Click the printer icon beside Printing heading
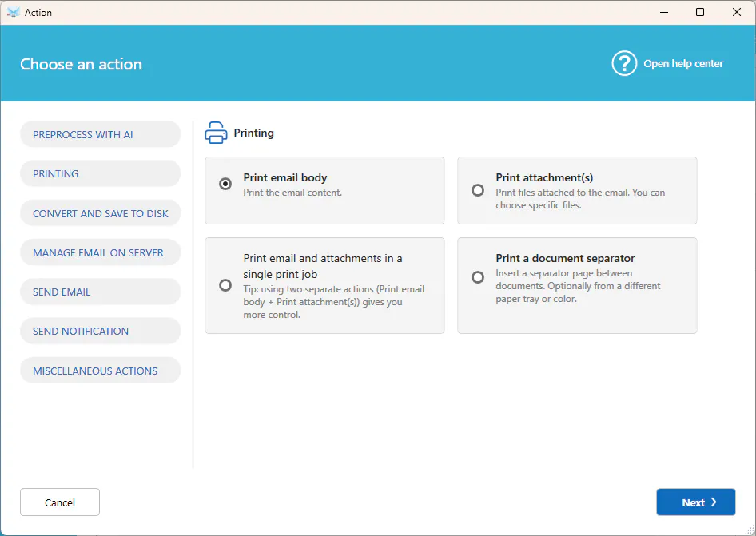The image size is (756, 536). tap(216, 133)
